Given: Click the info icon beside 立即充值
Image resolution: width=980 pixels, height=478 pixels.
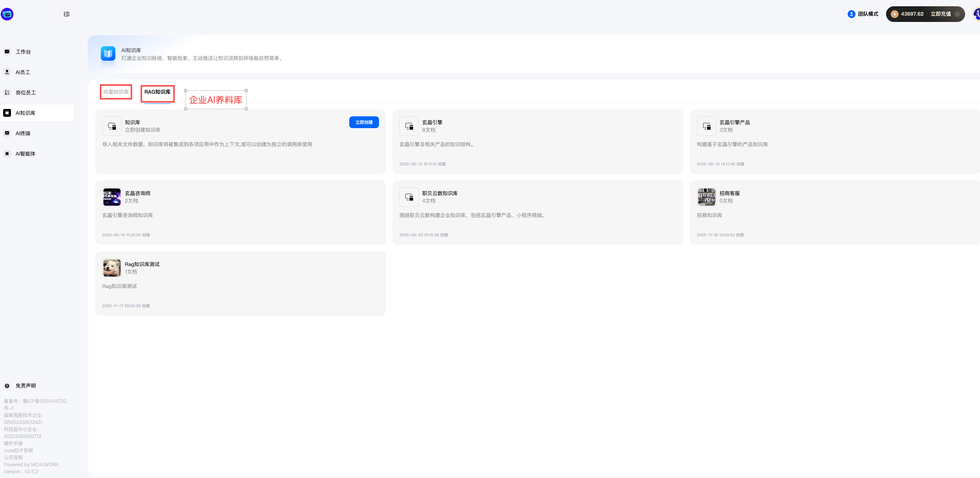Looking at the screenshot, I should coord(957,14).
